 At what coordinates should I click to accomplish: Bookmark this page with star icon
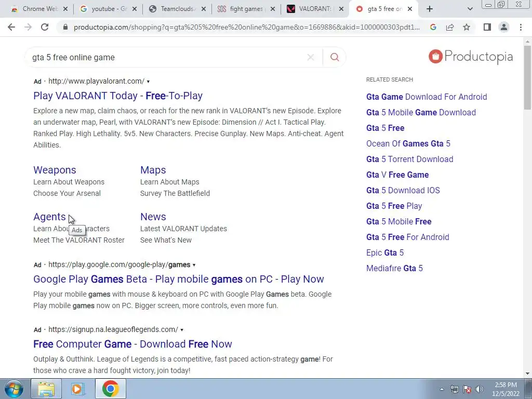[x=467, y=27]
